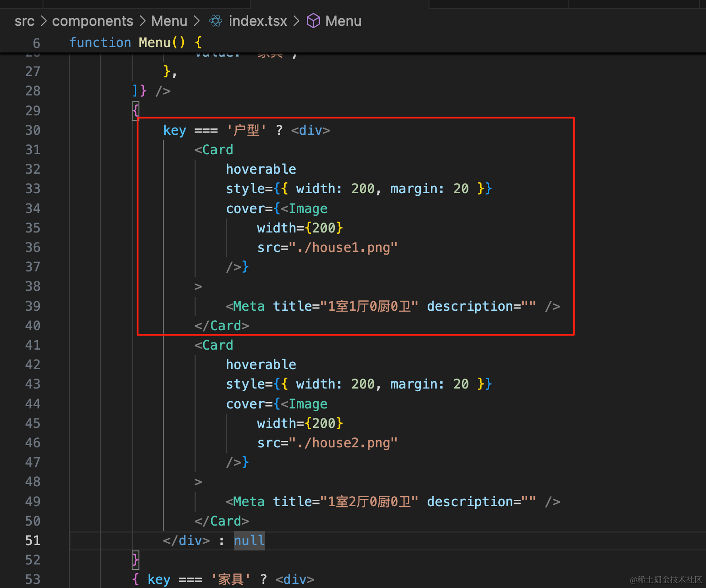Click closing Card tag on line 50

click(222, 521)
